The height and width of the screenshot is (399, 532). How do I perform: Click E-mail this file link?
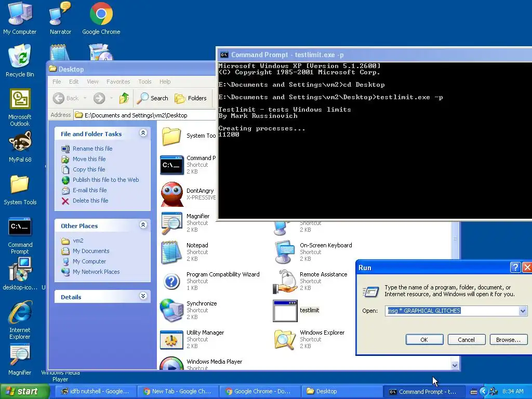tap(89, 190)
